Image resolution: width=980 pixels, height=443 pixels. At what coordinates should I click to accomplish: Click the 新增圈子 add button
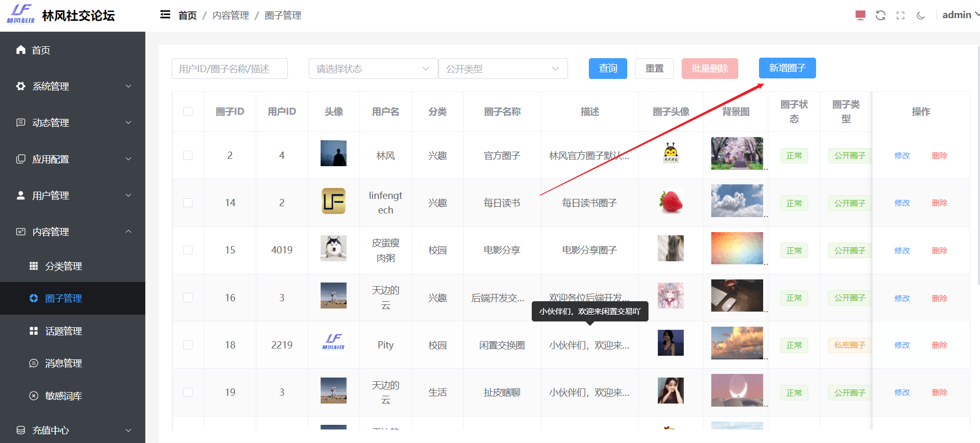click(x=788, y=68)
